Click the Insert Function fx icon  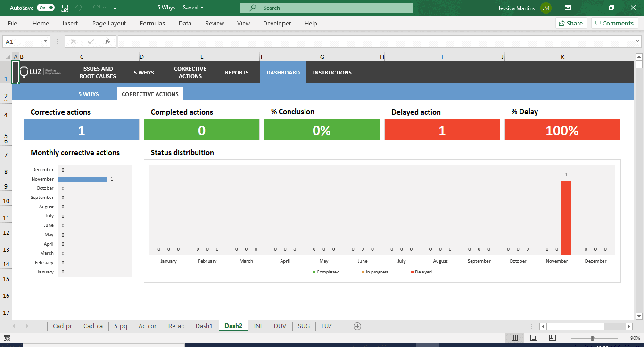107,41
